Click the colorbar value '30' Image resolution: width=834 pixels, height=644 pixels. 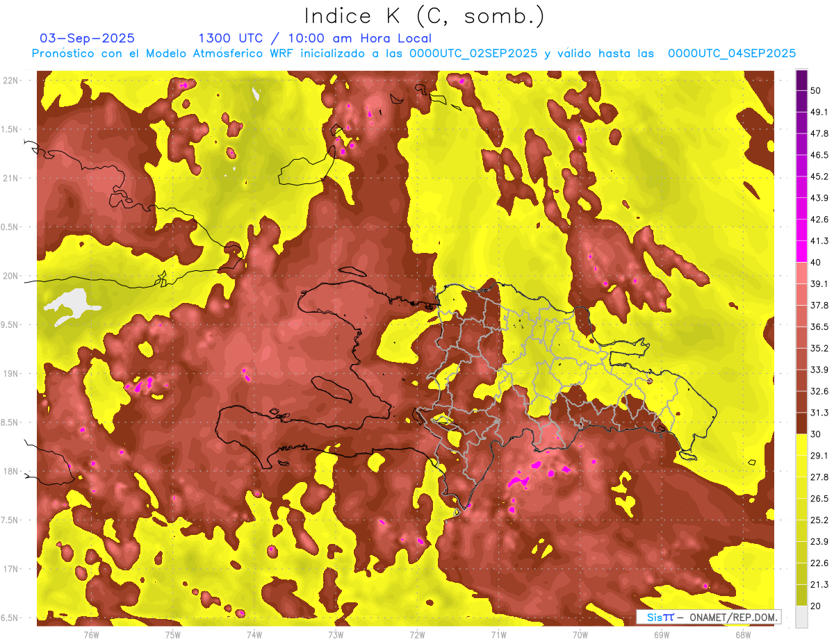[x=816, y=434]
